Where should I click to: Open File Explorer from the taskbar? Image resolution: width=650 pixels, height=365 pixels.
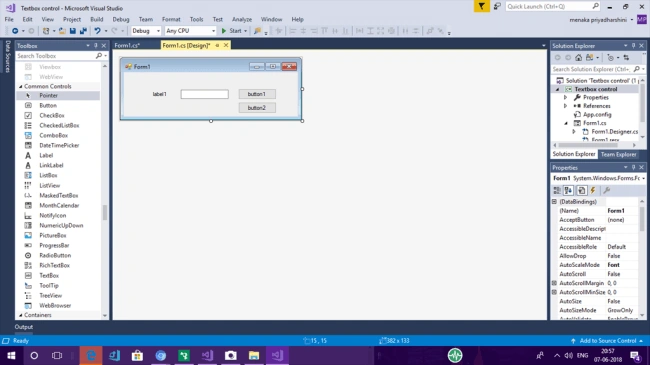pyautogui.click(x=254, y=355)
